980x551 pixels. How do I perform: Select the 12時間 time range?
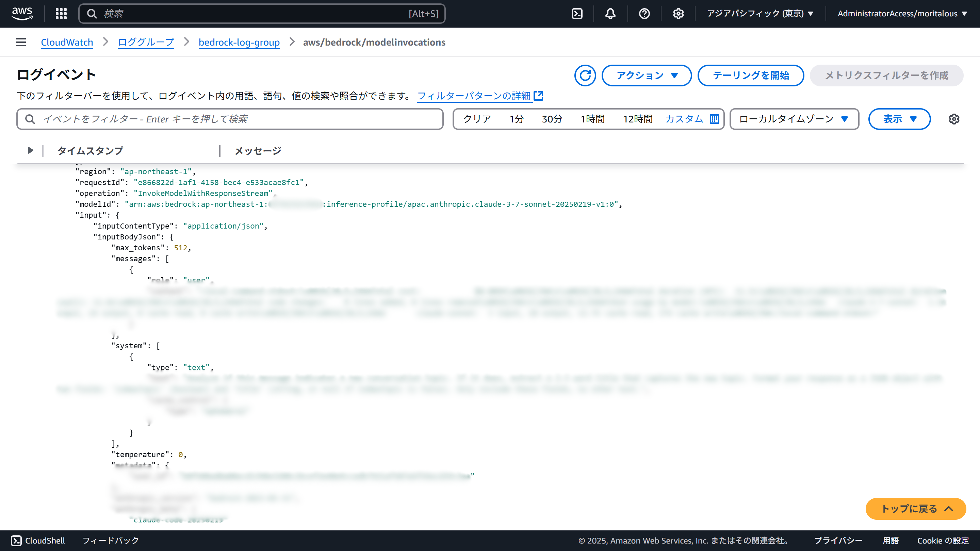(638, 119)
